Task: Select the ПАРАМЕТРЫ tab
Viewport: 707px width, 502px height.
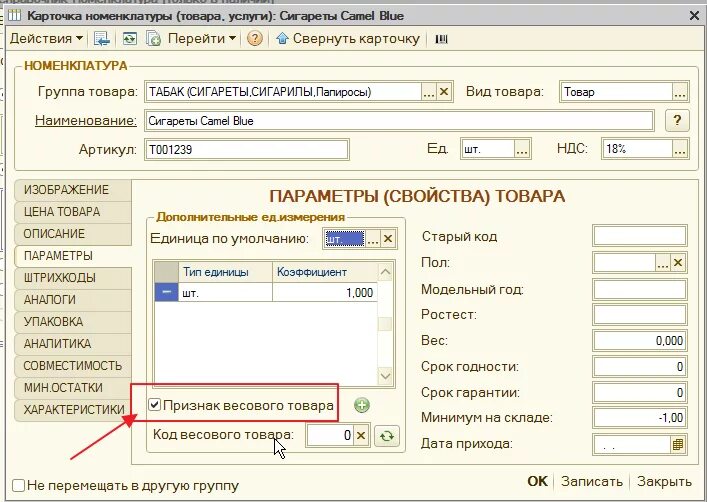Action: (x=73, y=256)
